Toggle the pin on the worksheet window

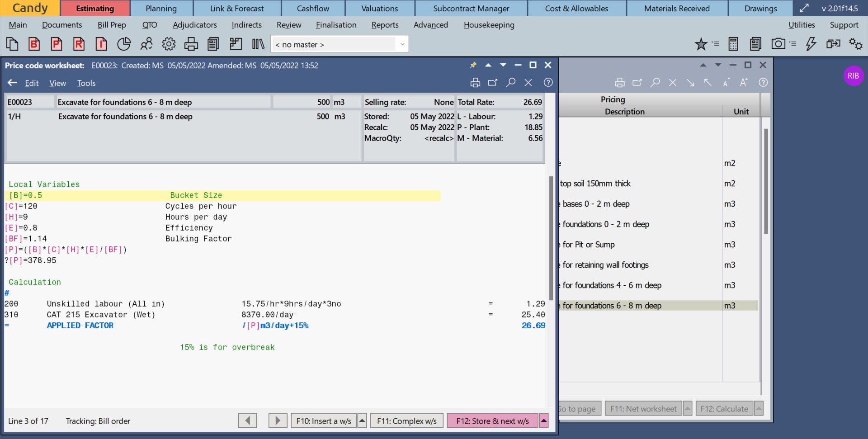473,65
